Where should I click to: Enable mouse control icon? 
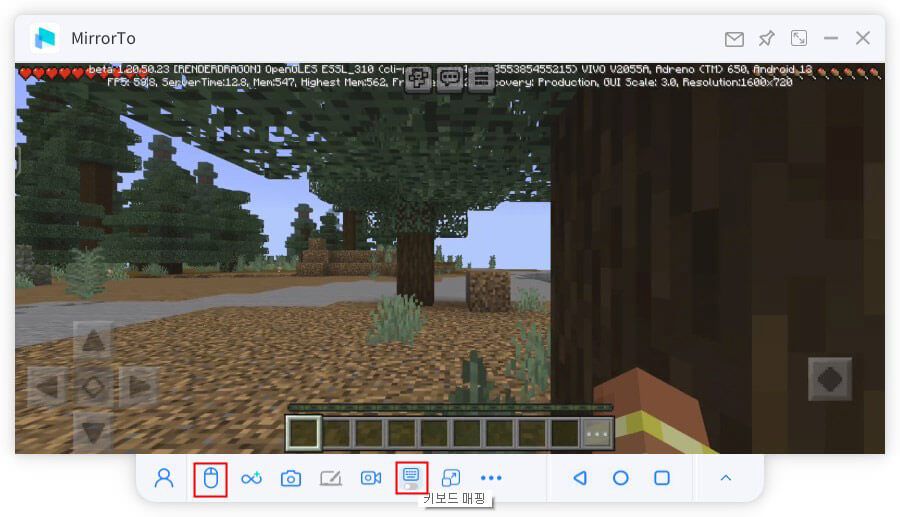pos(211,478)
